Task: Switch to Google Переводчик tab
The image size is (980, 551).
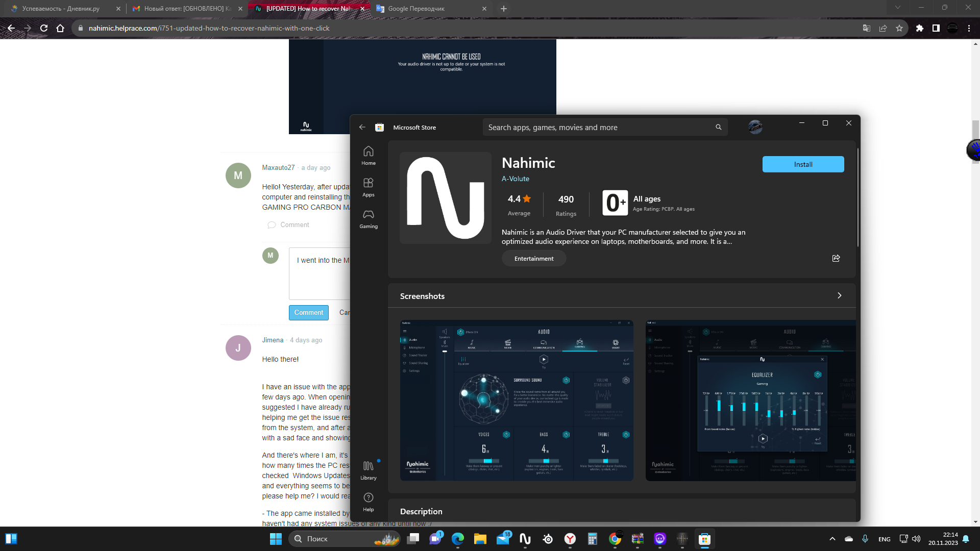Action: [416, 9]
